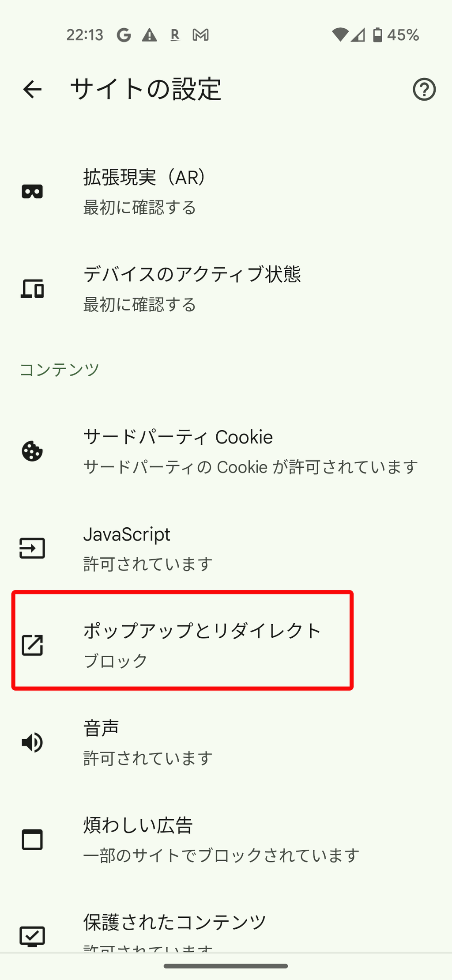
Task: Tap the Gmail notification icon in status bar
Action: pos(201,35)
